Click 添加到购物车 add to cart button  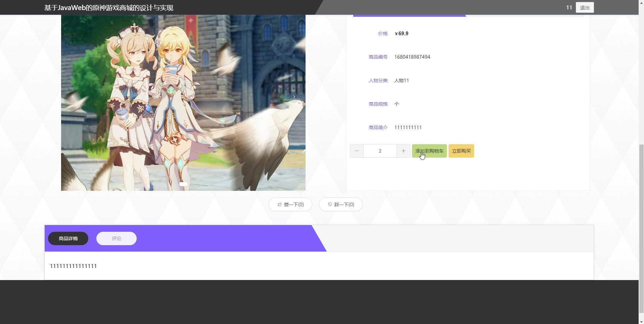click(x=429, y=151)
